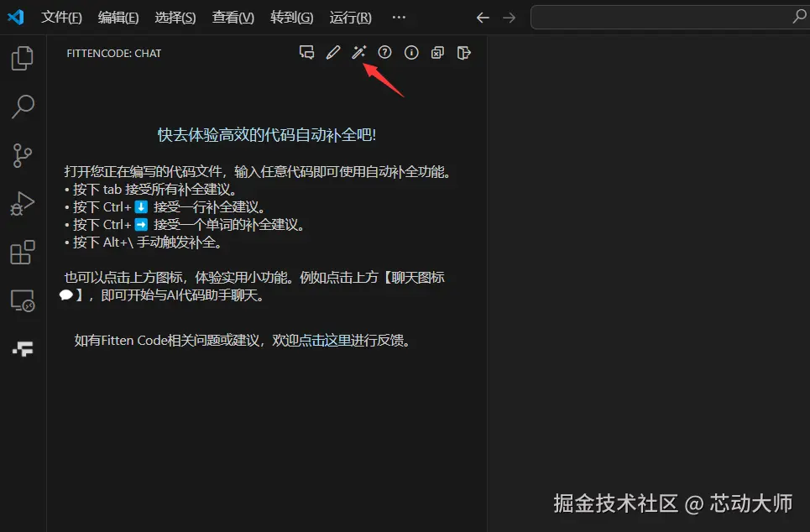
Task: Open the Remote Explorer view
Action: [x=22, y=300]
